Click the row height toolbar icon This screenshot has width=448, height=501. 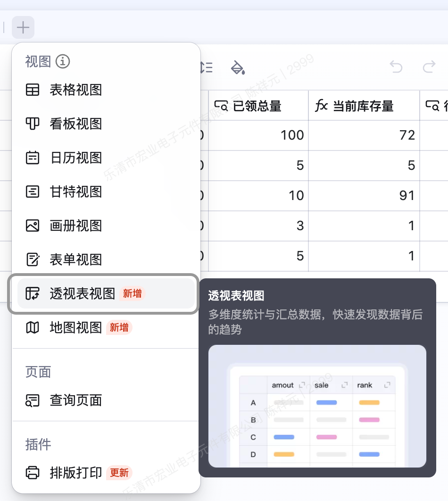pyautogui.click(x=207, y=67)
